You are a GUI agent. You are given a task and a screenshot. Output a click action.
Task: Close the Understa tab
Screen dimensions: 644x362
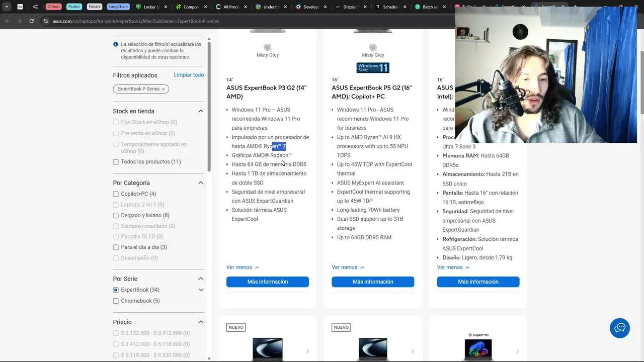(285, 7)
